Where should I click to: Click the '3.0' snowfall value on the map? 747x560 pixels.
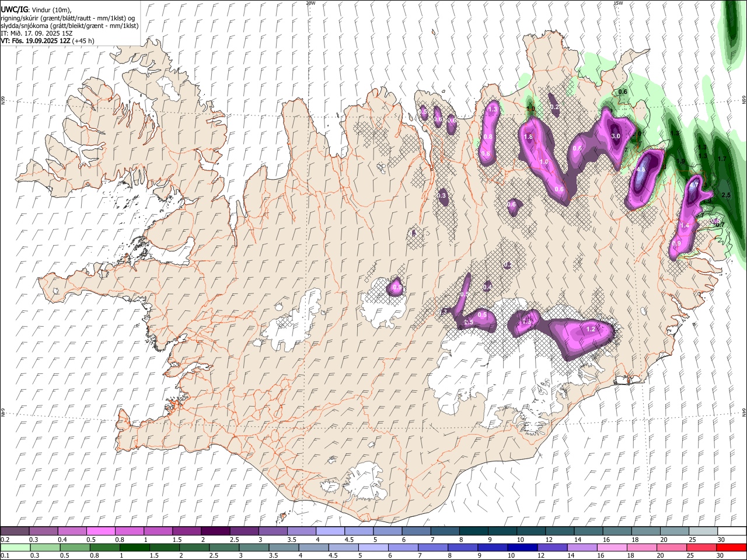click(x=615, y=136)
